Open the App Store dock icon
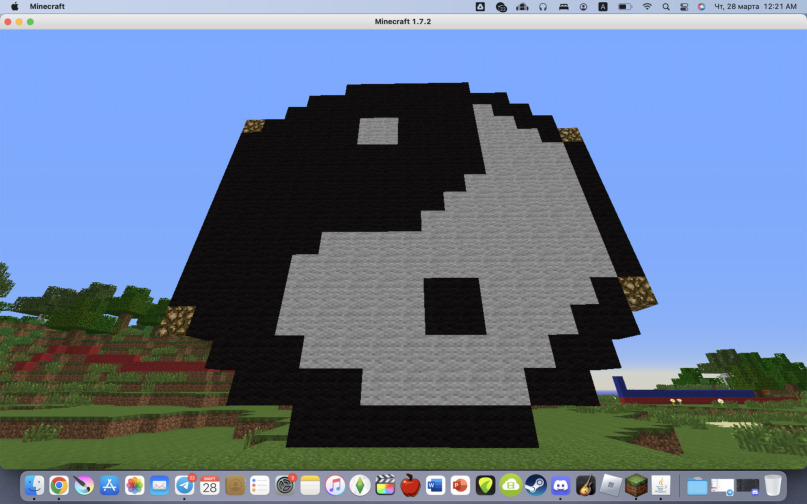This screenshot has height=504, width=807. tap(109, 485)
